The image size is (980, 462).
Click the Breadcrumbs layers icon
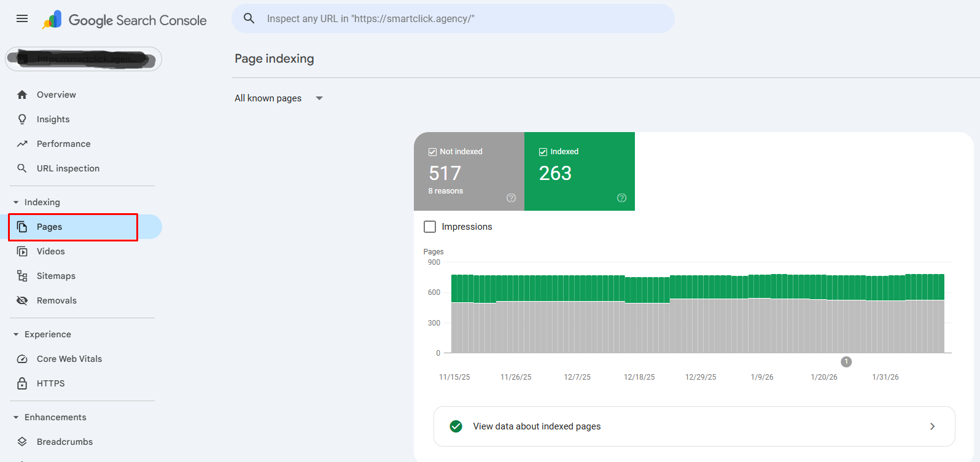click(22, 442)
